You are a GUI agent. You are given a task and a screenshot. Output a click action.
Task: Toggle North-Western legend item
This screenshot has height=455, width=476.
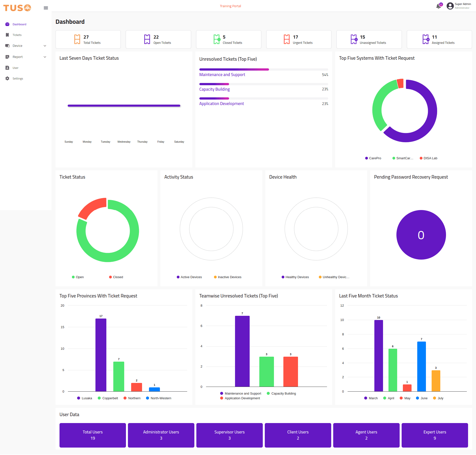[x=159, y=398]
